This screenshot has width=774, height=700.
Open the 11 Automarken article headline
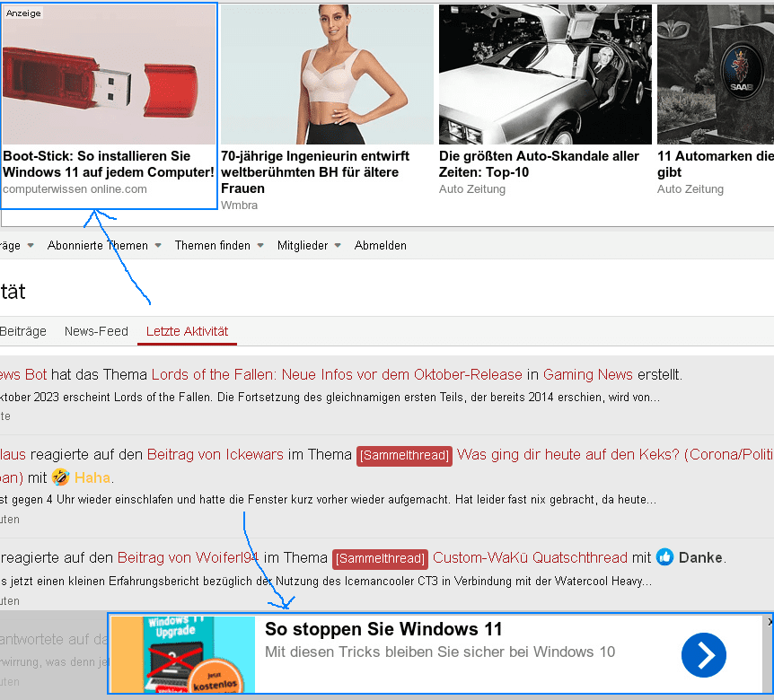pyautogui.click(x=716, y=164)
